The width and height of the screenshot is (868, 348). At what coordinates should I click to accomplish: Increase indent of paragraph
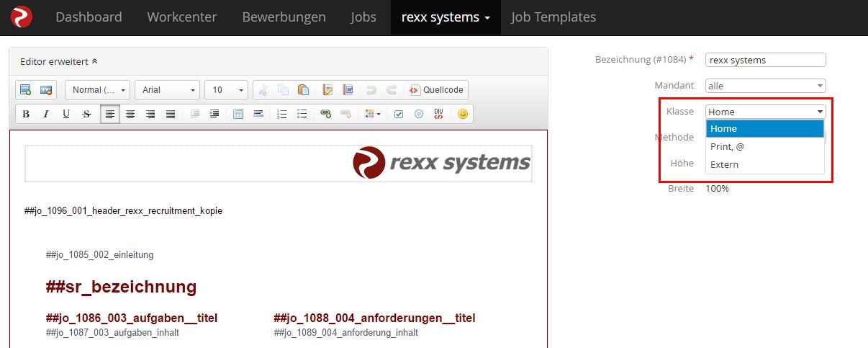click(214, 114)
